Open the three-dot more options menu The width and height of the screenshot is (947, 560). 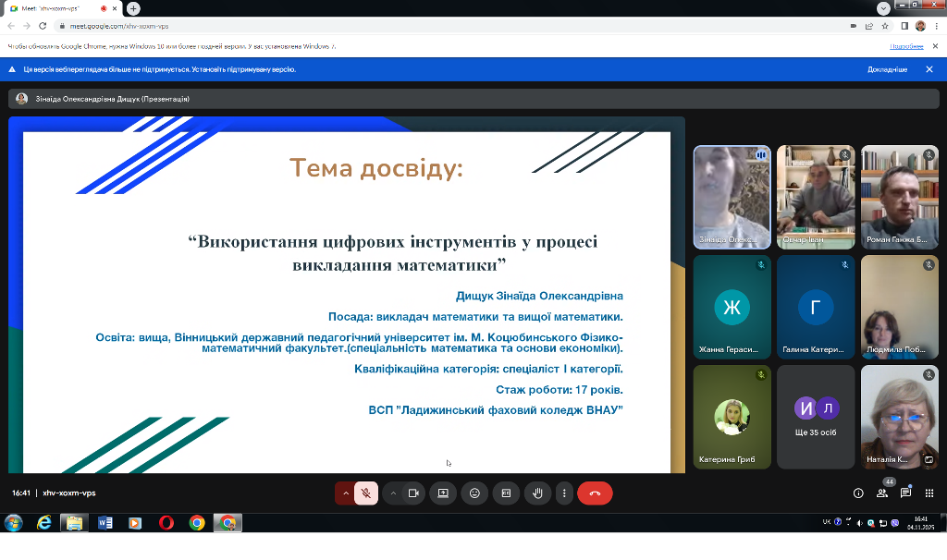point(564,493)
